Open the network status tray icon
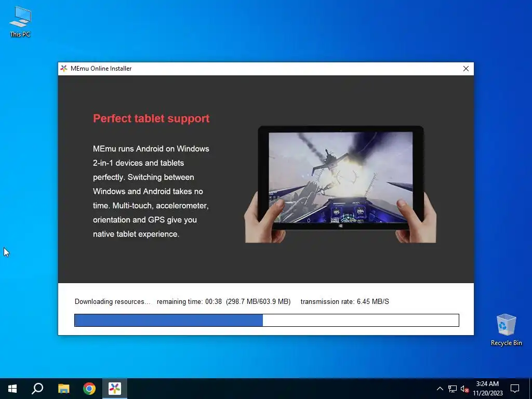The width and height of the screenshot is (532, 399). click(453, 389)
